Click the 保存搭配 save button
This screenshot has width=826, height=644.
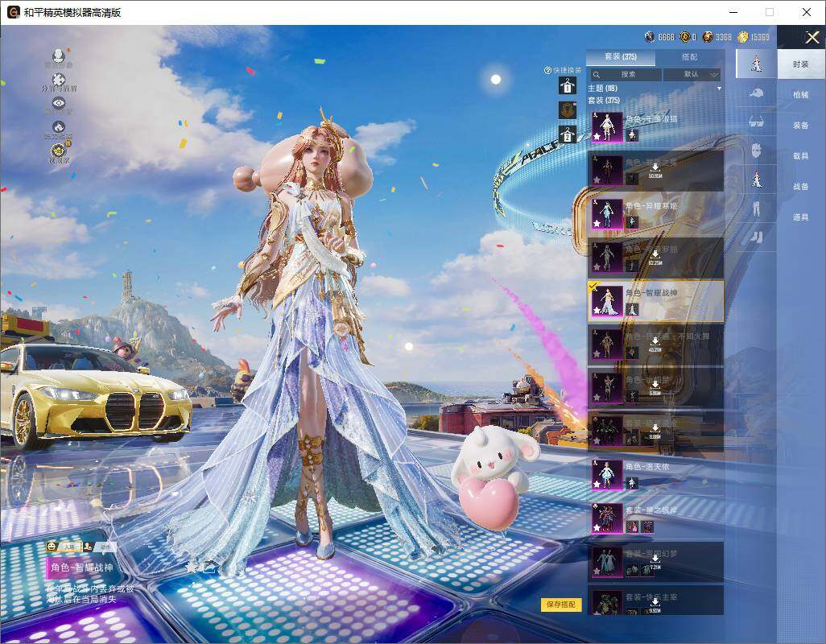click(x=561, y=605)
